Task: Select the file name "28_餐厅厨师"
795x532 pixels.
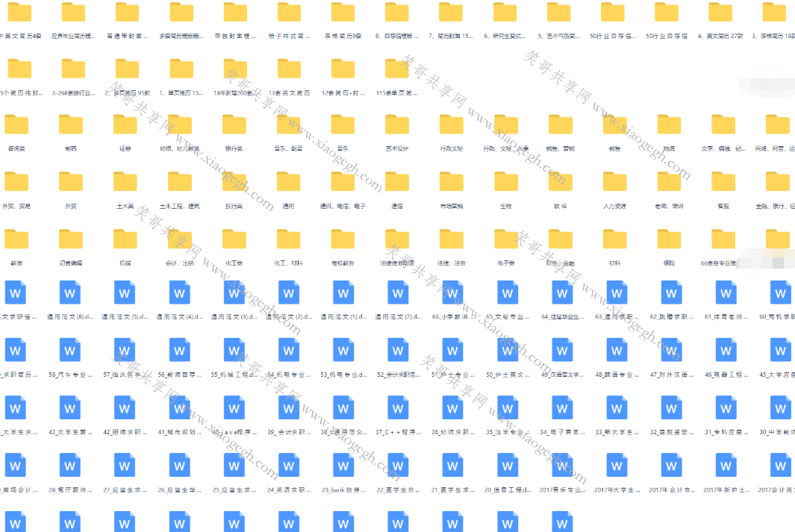Action: click(x=70, y=490)
